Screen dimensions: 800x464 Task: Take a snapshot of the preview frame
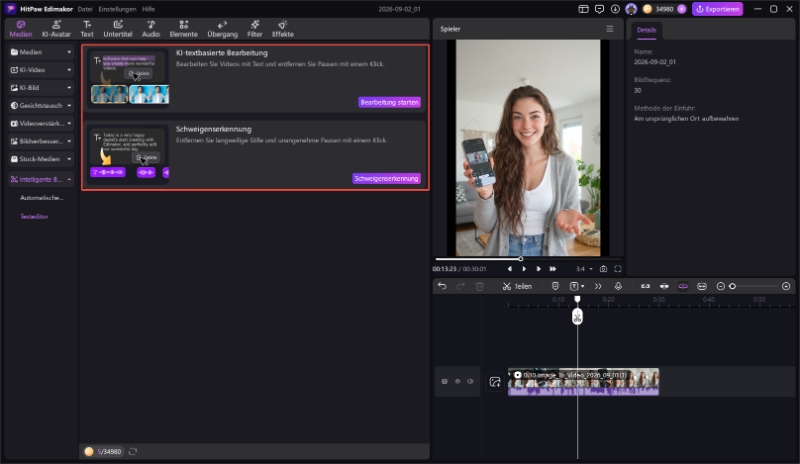pos(604,269)
